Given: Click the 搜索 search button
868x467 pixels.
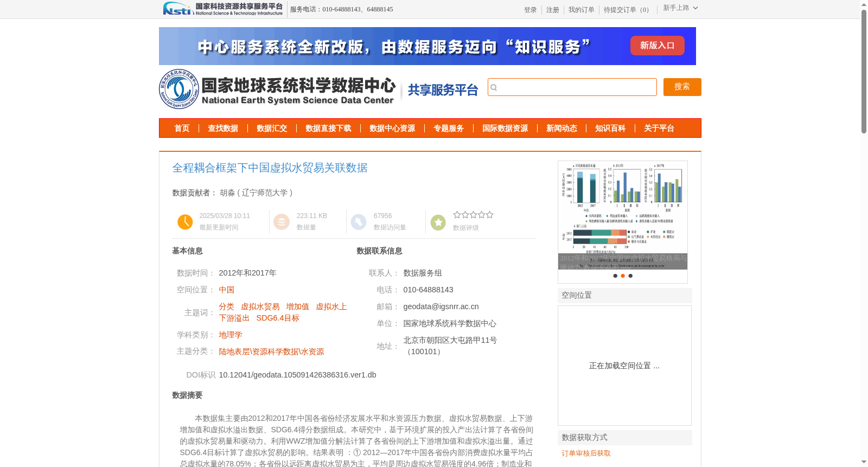Looking at the screenshot, I should [x=682, y=87].
